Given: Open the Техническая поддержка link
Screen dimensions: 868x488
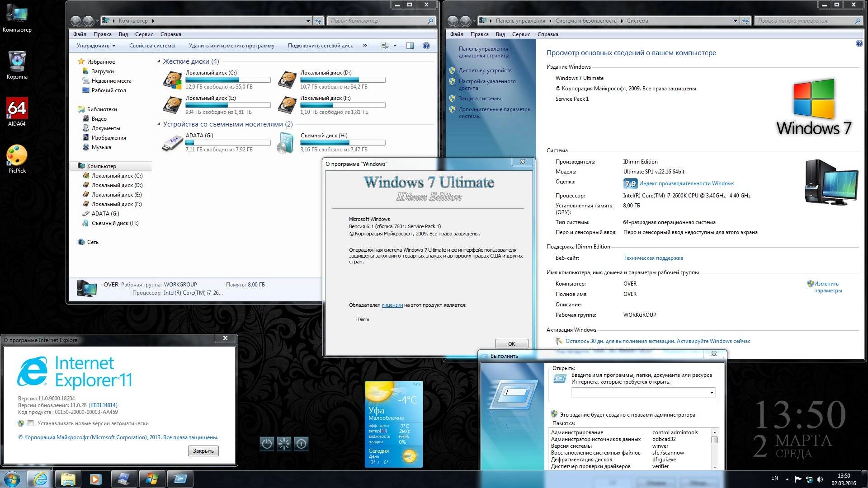Looking at the screenshot, I should pyautogui.click(x=653, y=258).
